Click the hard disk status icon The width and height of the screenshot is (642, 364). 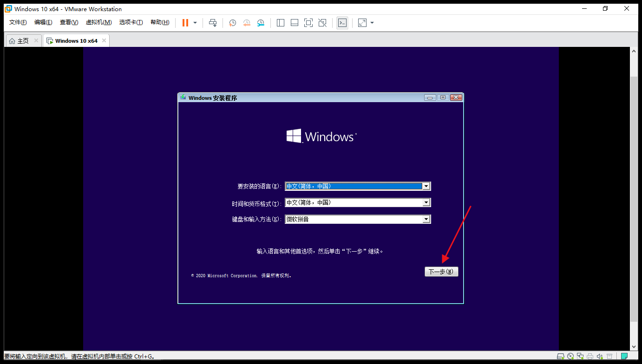[561, 357]
